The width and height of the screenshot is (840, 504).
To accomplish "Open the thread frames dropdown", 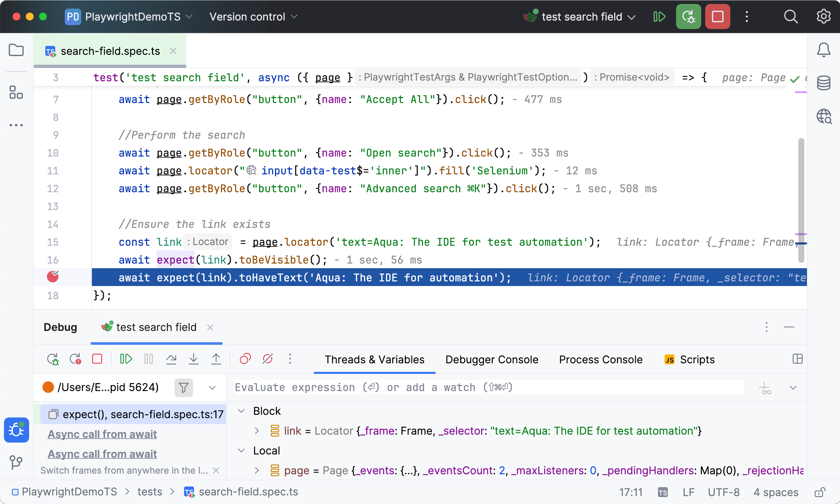I will (x=212, y=387).
